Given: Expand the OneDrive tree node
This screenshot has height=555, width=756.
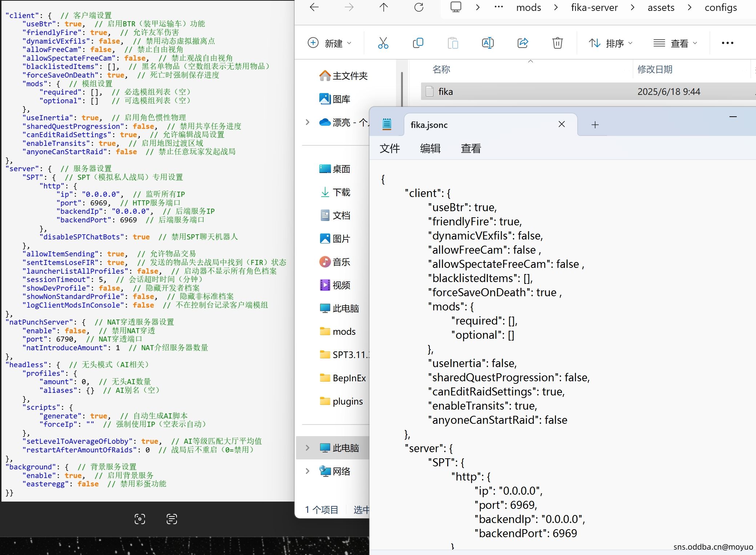Looking at the screenshot, I should tap(307, 122).
